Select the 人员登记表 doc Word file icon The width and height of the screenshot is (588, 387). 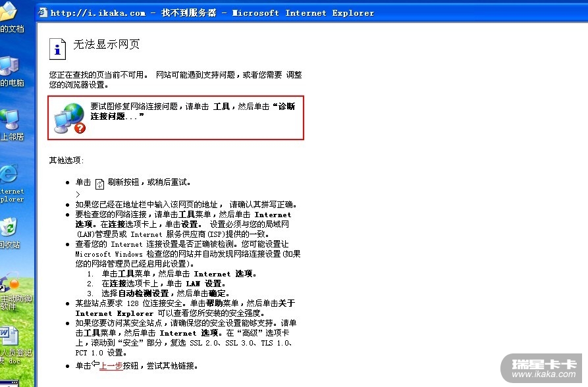tap(15, 346)
